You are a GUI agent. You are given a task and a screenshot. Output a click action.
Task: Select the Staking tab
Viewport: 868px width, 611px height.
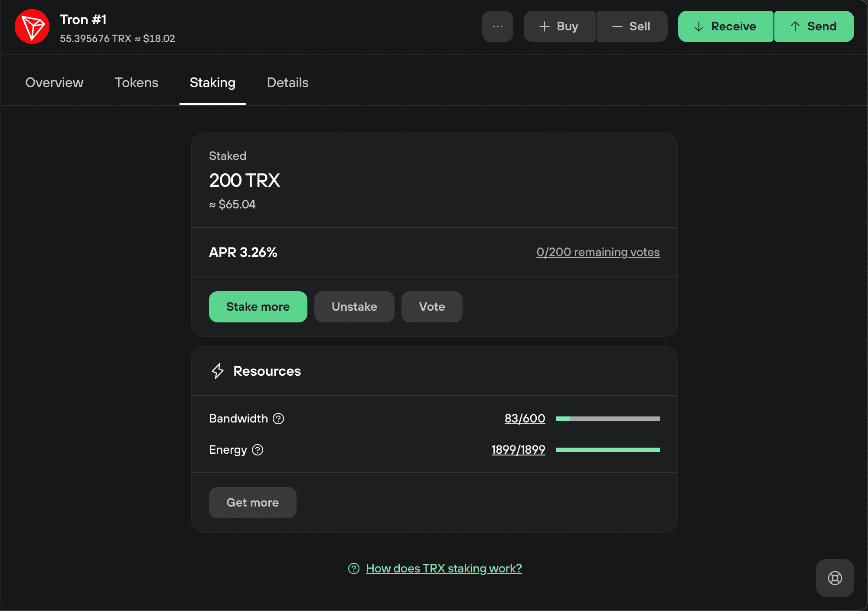(212, 82)
